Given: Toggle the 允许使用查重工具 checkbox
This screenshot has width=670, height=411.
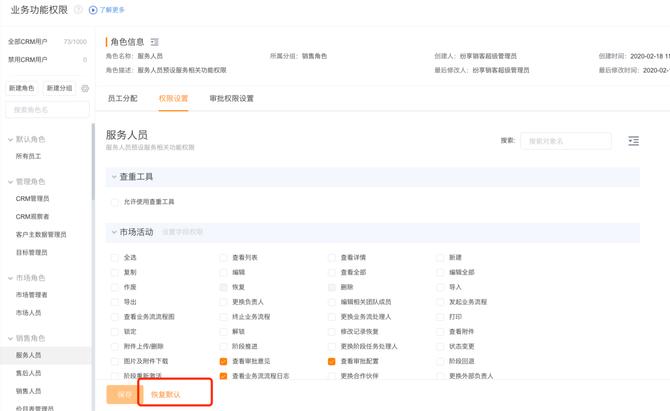Looking at the screenshot, I should 115,202.
